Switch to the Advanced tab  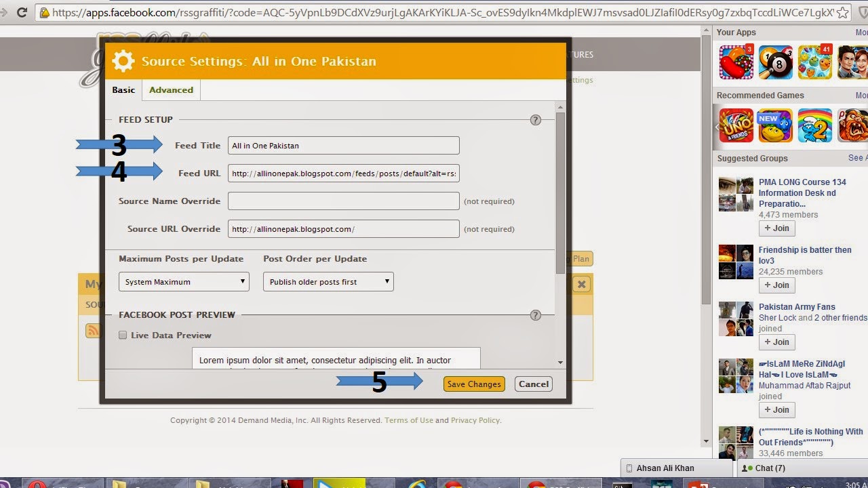click(x=171, y=89)
